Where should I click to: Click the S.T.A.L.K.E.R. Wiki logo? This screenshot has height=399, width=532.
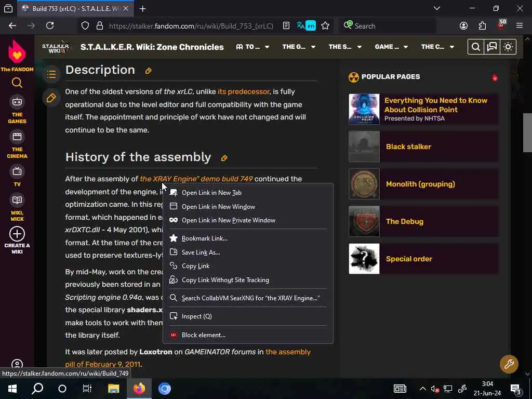[56, 47]
